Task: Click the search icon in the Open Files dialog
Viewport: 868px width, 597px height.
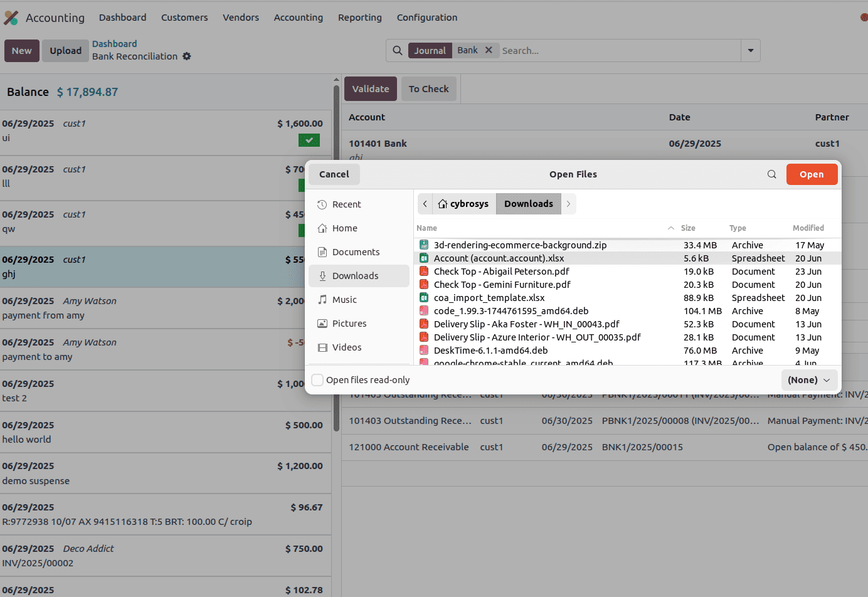Action: tap(772, 174)
